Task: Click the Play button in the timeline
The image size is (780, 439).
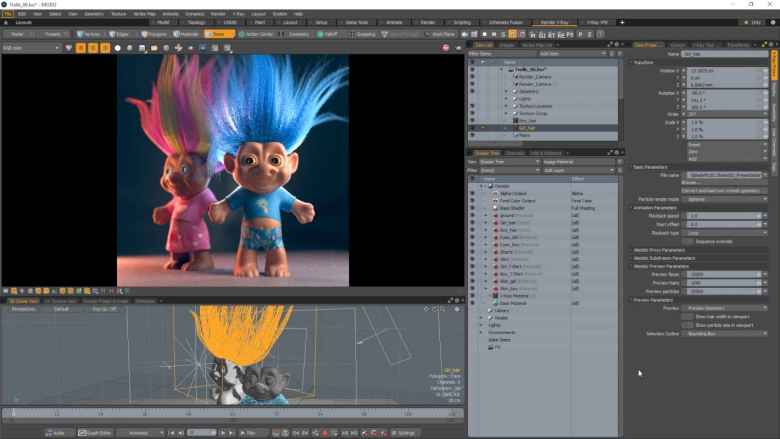Action: 246,433
